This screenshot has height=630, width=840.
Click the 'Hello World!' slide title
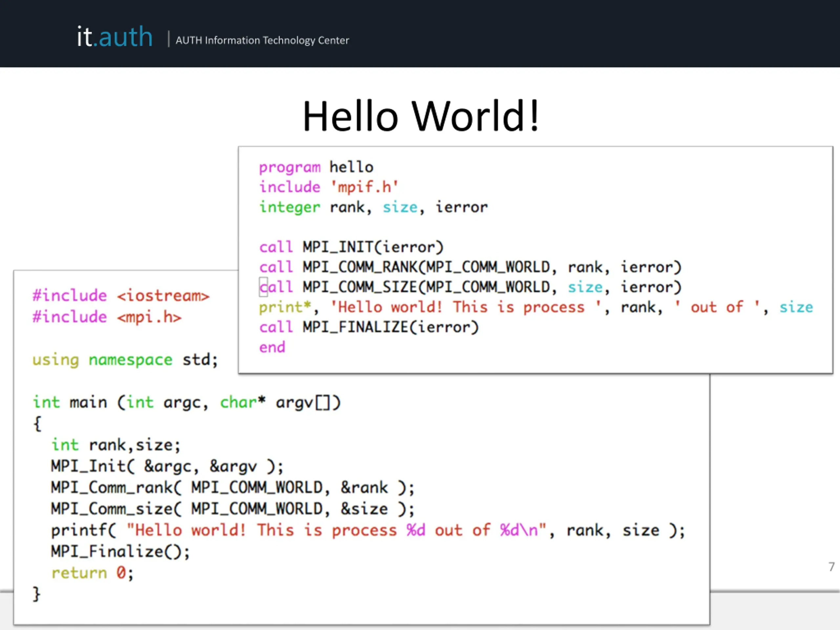(420, 115)
